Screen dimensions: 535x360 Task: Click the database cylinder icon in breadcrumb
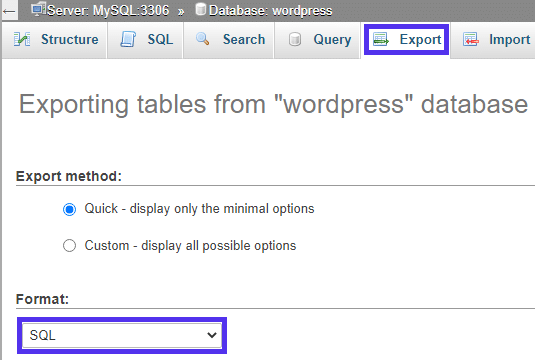[201, 9]
